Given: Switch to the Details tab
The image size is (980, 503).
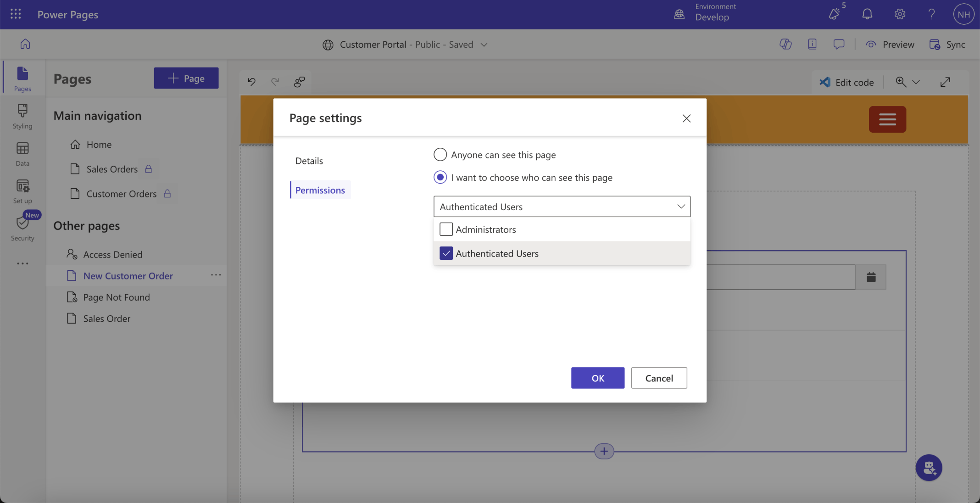Looking at the screenshot, I should 309,161.
